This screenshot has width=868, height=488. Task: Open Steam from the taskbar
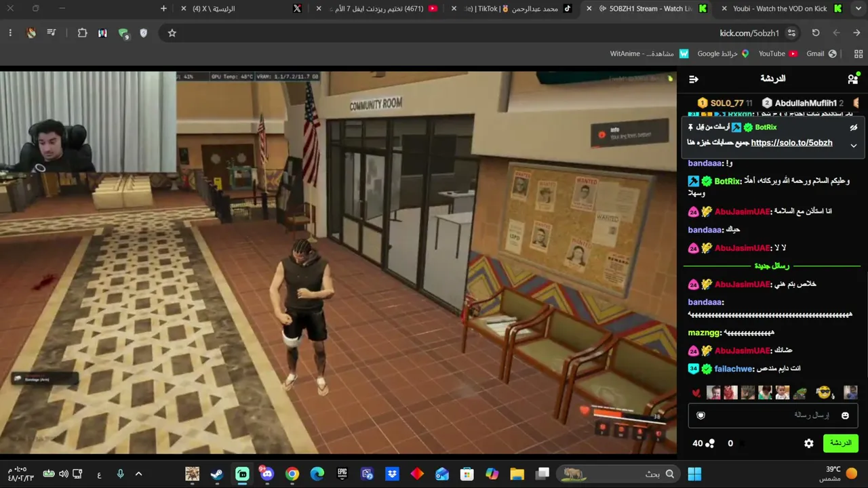click(217, 474)
